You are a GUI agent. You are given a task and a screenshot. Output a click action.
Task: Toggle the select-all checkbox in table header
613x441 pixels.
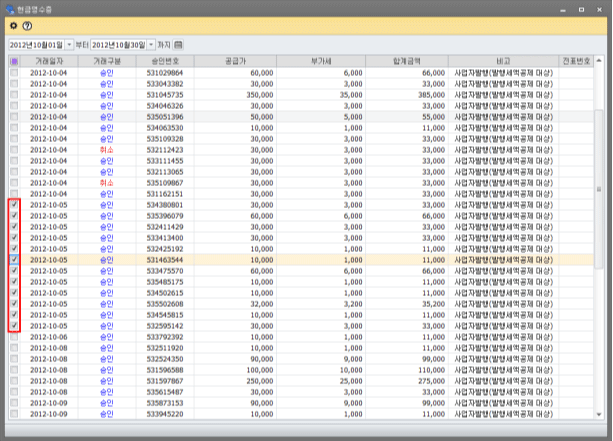pyautogui.click(x=14, y=62)
